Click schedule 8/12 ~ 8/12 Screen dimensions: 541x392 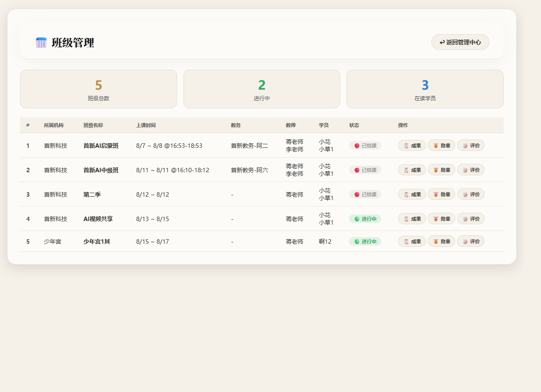click(x=152, y=194)
